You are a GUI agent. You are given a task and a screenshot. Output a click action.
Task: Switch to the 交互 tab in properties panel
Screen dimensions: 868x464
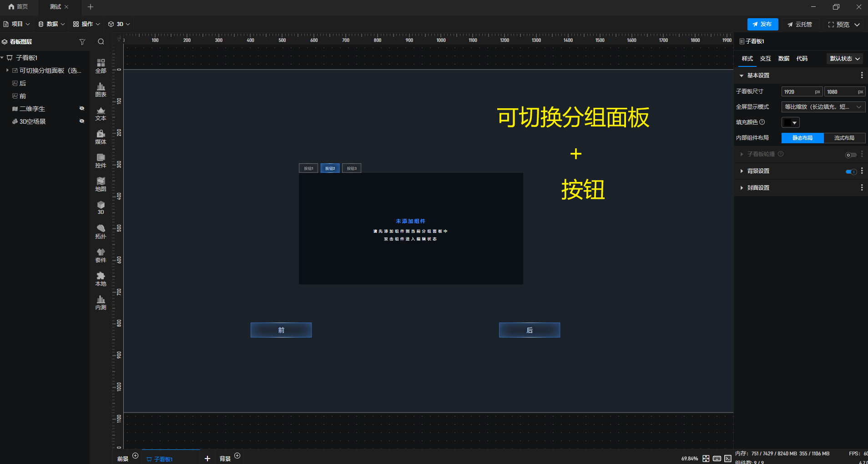(765, 59)
